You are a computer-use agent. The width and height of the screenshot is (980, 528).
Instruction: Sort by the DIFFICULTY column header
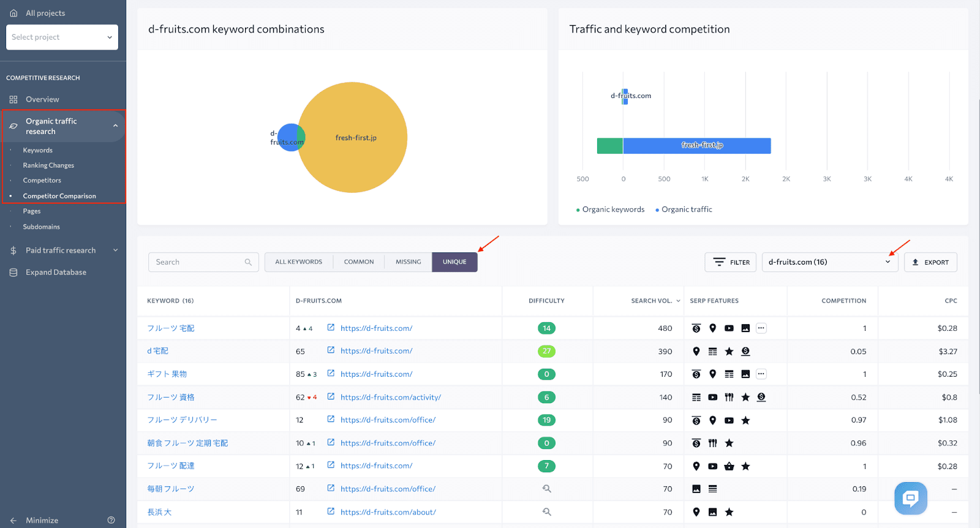coord(546,301)
